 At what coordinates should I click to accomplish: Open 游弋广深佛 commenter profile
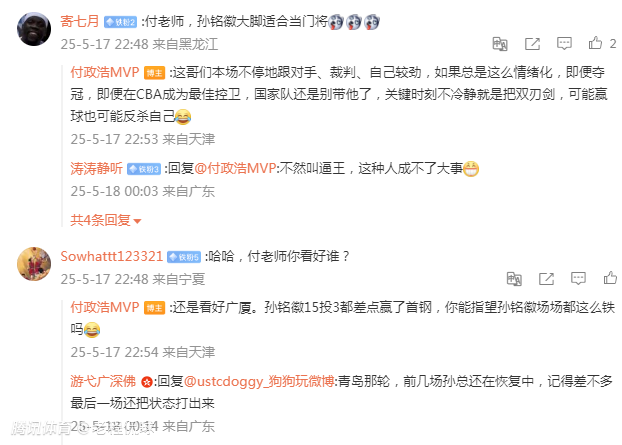[103, 381]
